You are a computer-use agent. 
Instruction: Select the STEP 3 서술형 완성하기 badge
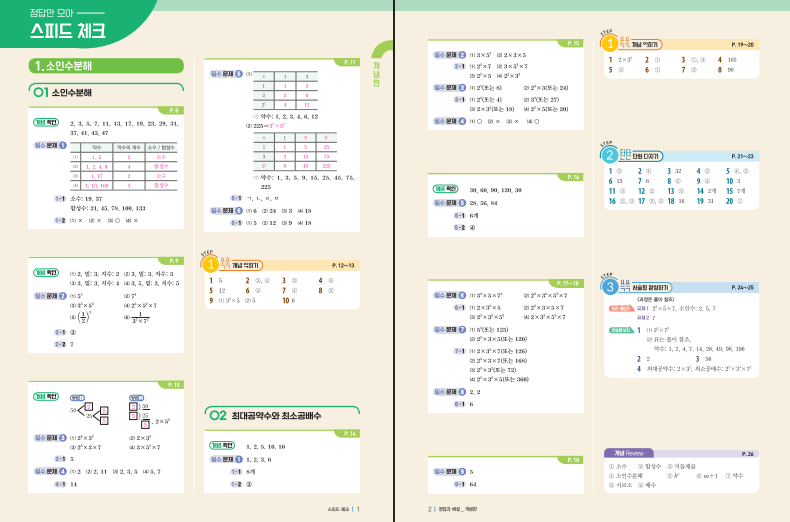click(609, 287)
